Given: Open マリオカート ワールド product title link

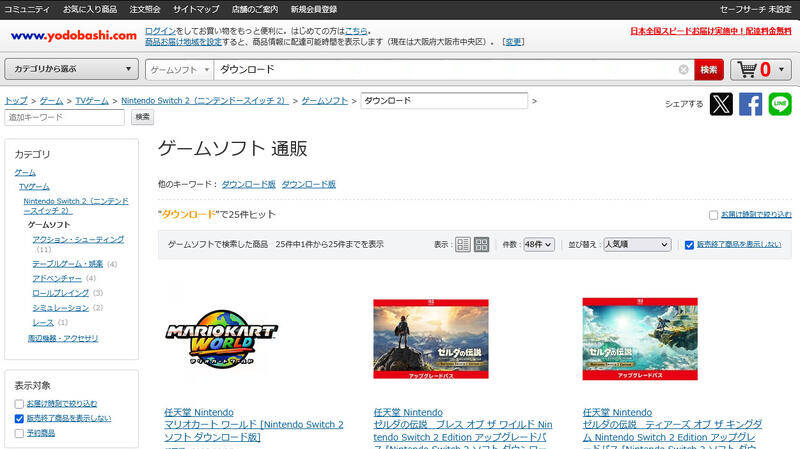Looking at the screenshot, I should (254, 431).
